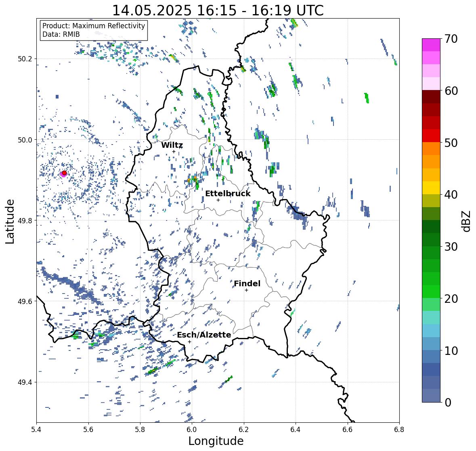
Task: Click longitude tick label 5.8
Action: [140, 430]
